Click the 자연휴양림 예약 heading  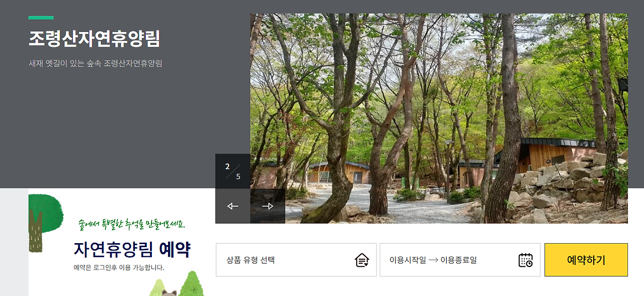132,249
